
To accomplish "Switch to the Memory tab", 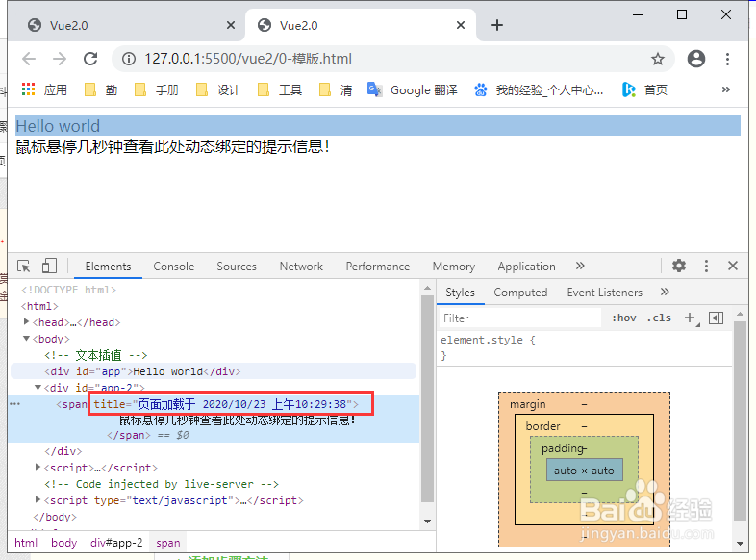I will pos(454,267).
